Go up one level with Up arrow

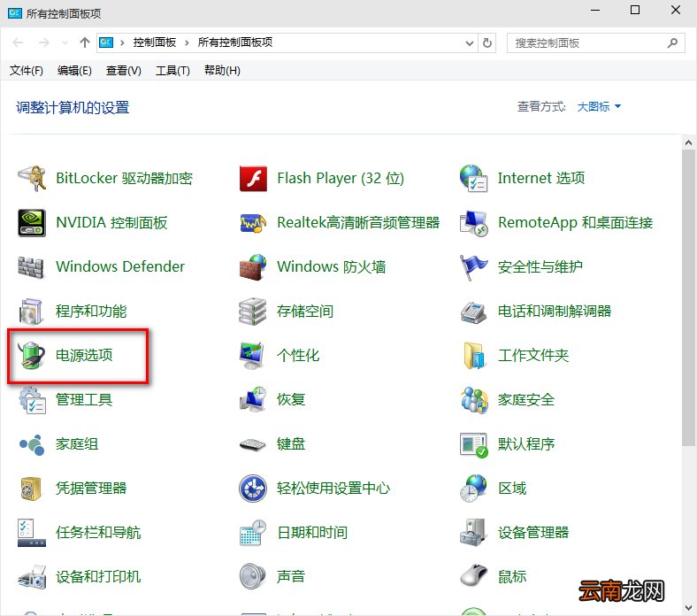[84, 42]
